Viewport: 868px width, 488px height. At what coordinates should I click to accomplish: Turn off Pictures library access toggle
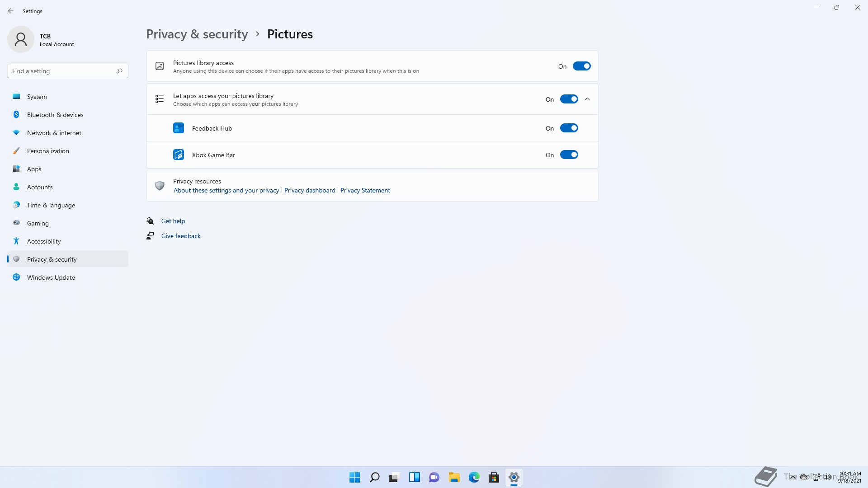[581, 66]
